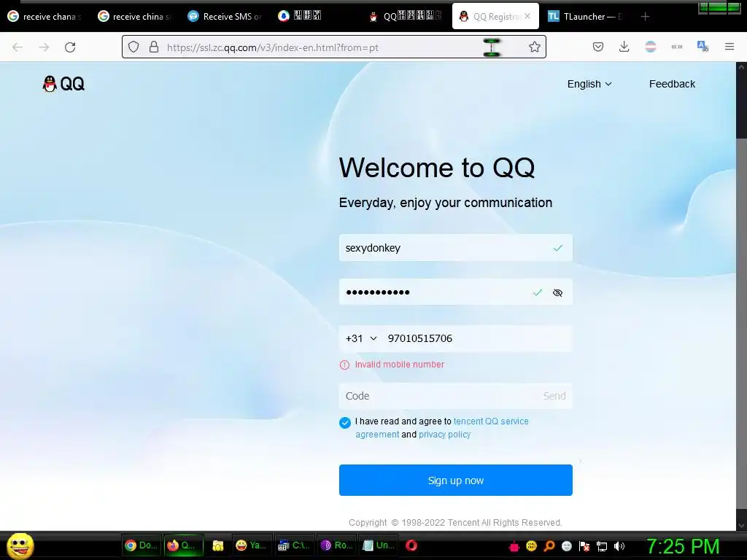Click the scrollbar down arrow

tap(741, 525)
